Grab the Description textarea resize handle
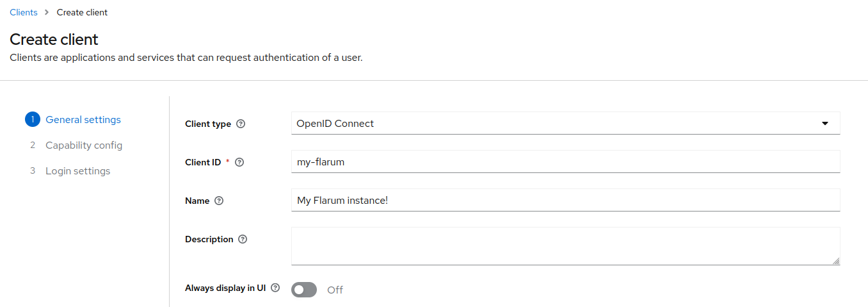Viewport: 868px width, 307px height. (836, 261)
